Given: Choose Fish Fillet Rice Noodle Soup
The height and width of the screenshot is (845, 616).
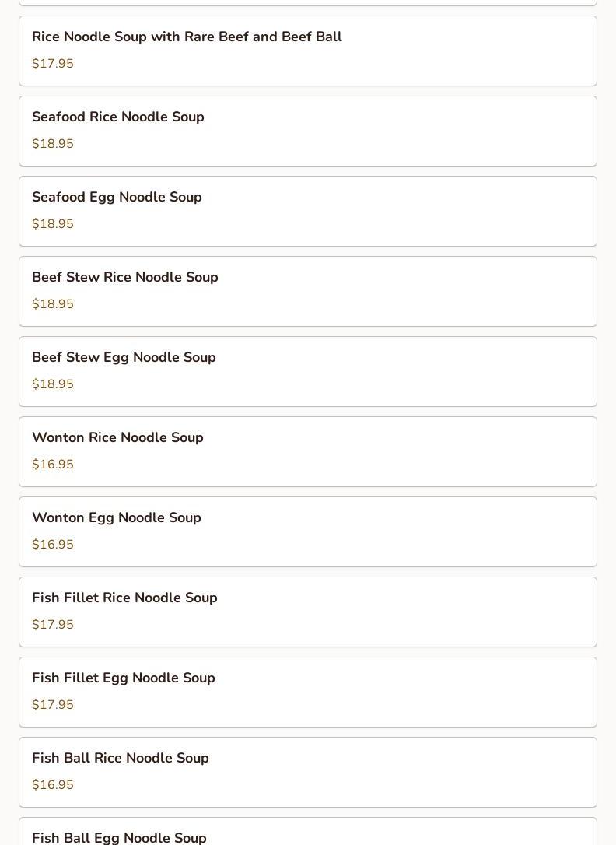Looking at the screenshot, I should pyautogui.click(x=124, y=598).
